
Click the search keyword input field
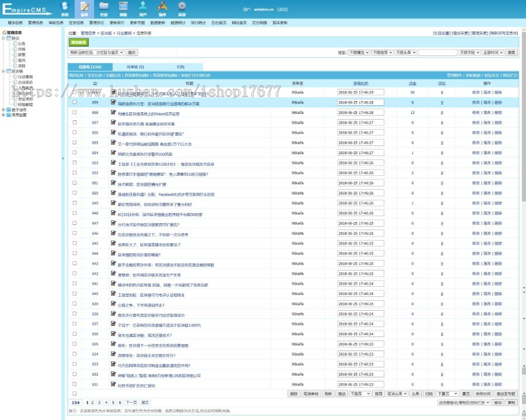coord(437,53)
